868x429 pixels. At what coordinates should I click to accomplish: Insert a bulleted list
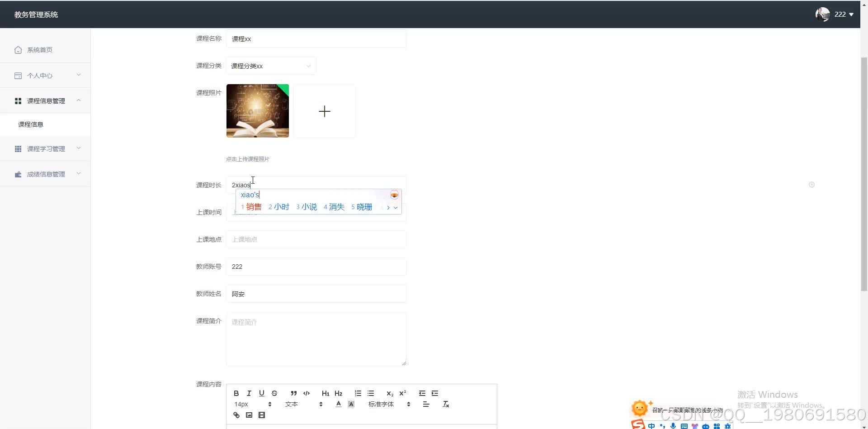(x=371, y=393)
